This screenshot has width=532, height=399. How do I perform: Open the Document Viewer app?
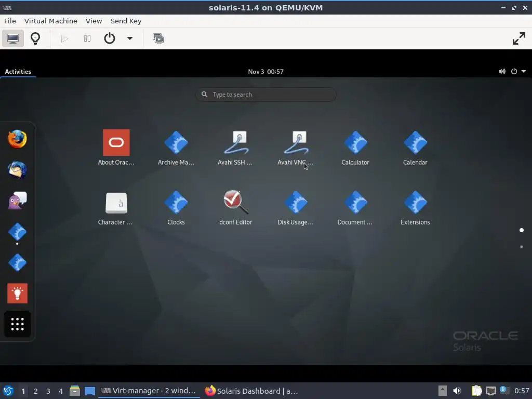pyautogui.click(x=355, y=207)
